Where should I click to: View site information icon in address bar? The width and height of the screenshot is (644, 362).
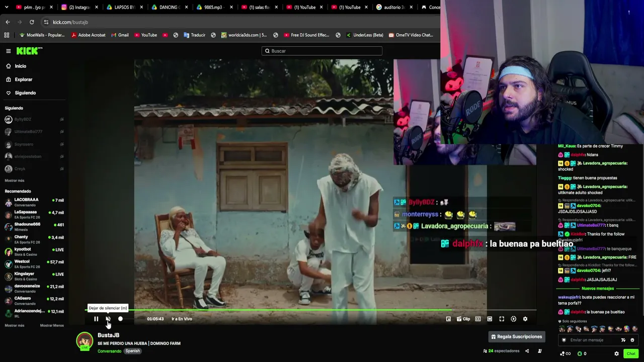click(x=46, y=22)
